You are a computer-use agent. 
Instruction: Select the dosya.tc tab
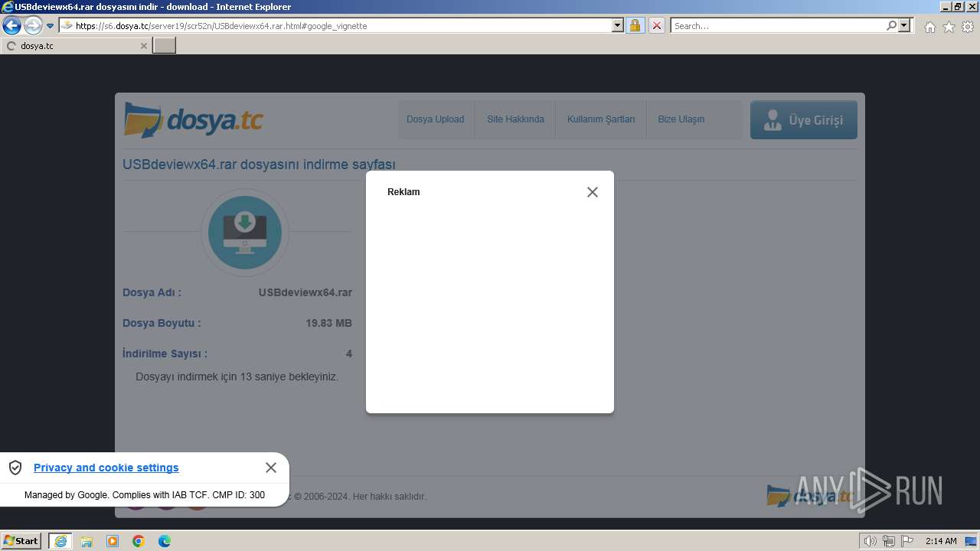click(76, 46)
